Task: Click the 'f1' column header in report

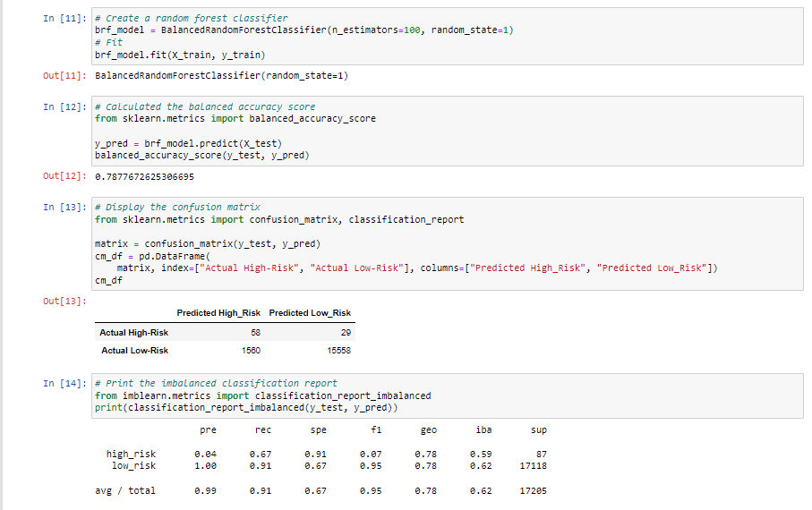Action: pyautogui.click(x=377, y=429)
